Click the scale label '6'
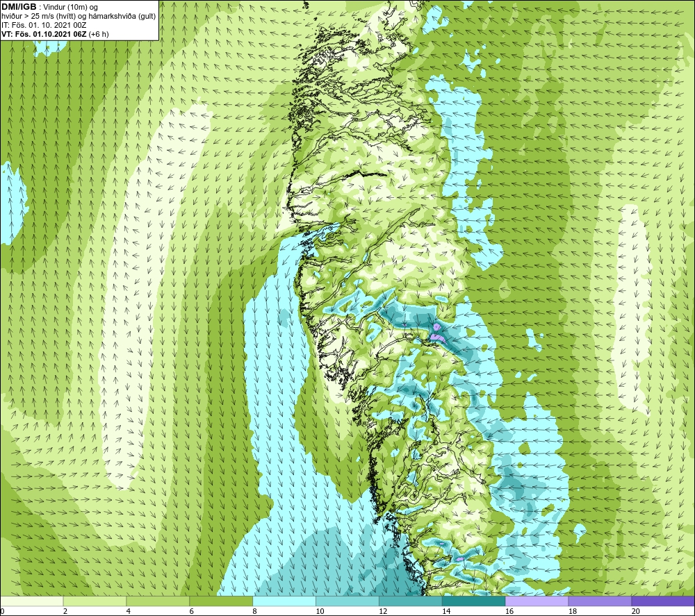 point(192,612)
